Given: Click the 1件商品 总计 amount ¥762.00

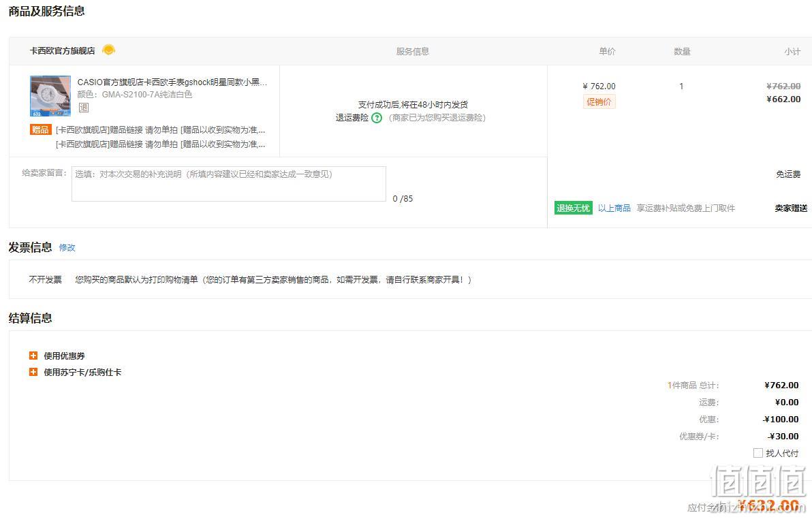Looking at the screenshot, I should (x=781, y=386).
